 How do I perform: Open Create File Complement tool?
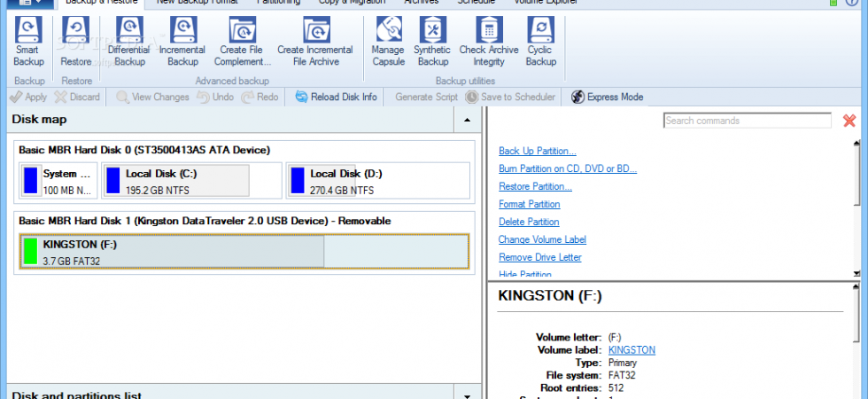click(243, 42)
